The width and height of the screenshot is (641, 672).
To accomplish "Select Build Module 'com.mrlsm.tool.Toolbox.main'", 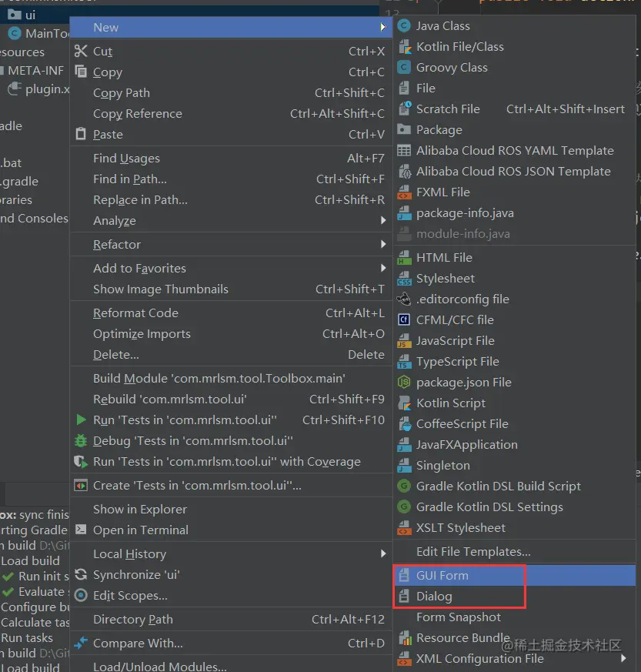I will tap(231, 379).
